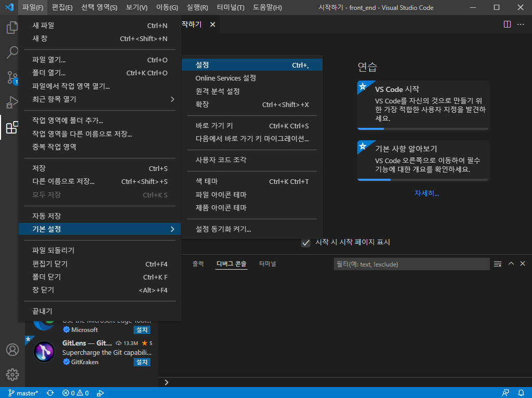Viewport: 532px width, 398px height.
Task: Toggle 자동 저장 menu option
Action: pyautogui.click(x=99, y=216)
